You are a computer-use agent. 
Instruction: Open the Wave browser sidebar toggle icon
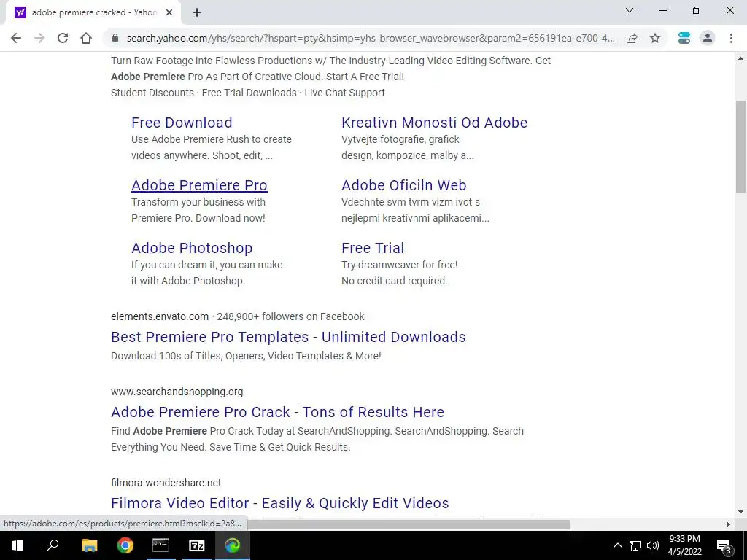point(684,38)
